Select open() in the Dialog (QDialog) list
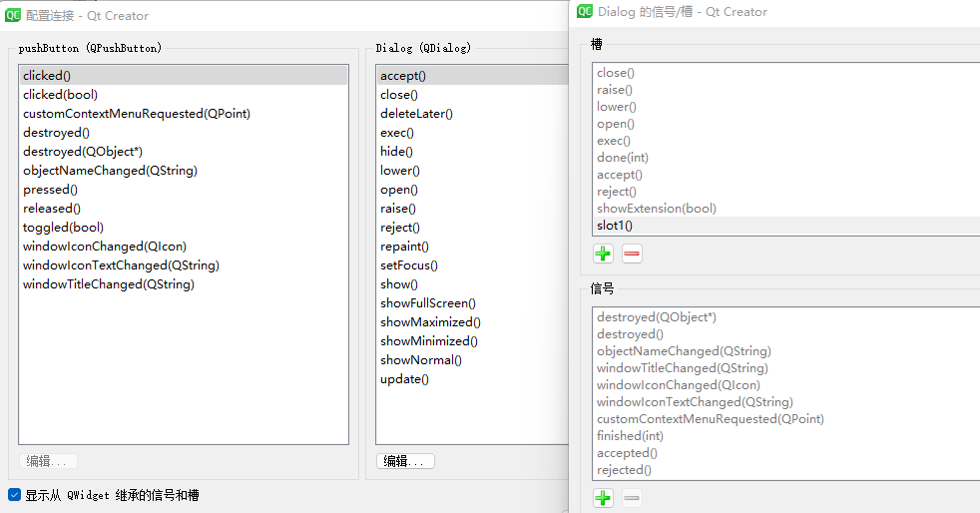The height and width of the screenshot is (513, 980). [x=472, y=190]
